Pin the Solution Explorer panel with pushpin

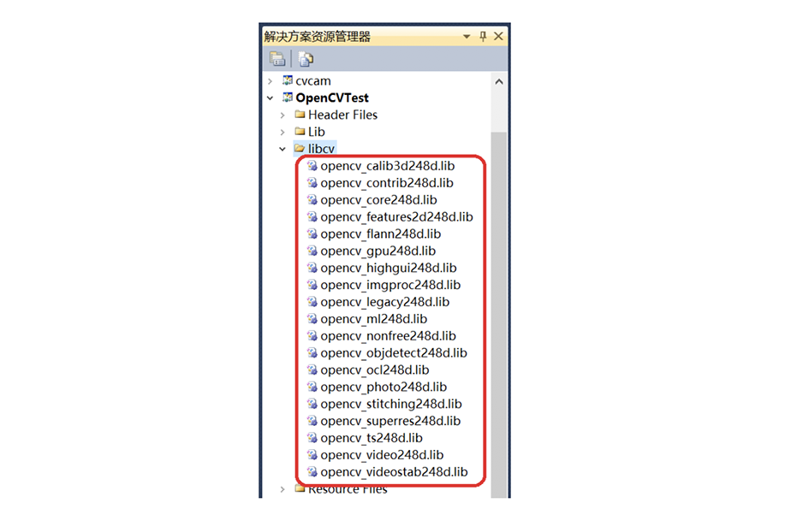click(483, 36)
